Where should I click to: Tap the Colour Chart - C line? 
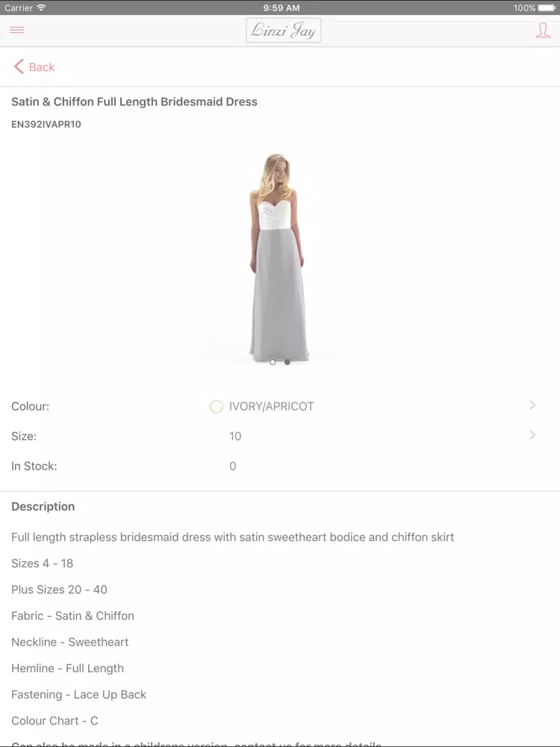[55, 721]
